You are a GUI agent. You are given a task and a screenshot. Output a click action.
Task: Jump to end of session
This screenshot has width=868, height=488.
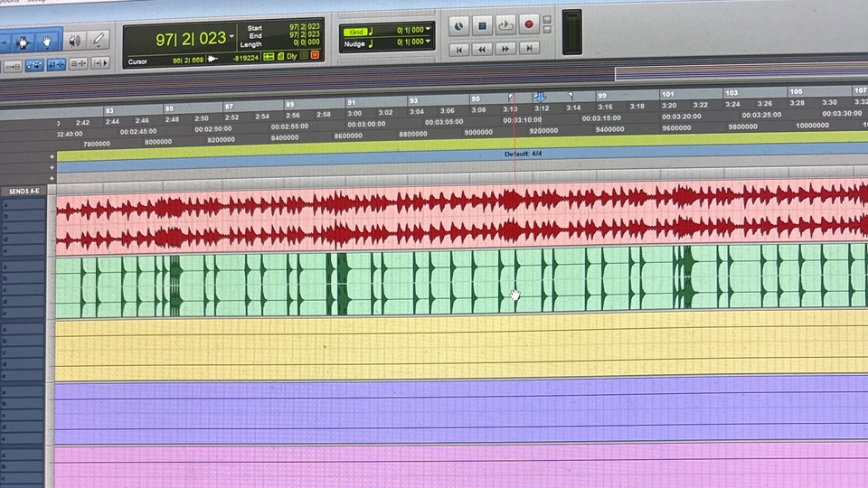coord(530,49)
